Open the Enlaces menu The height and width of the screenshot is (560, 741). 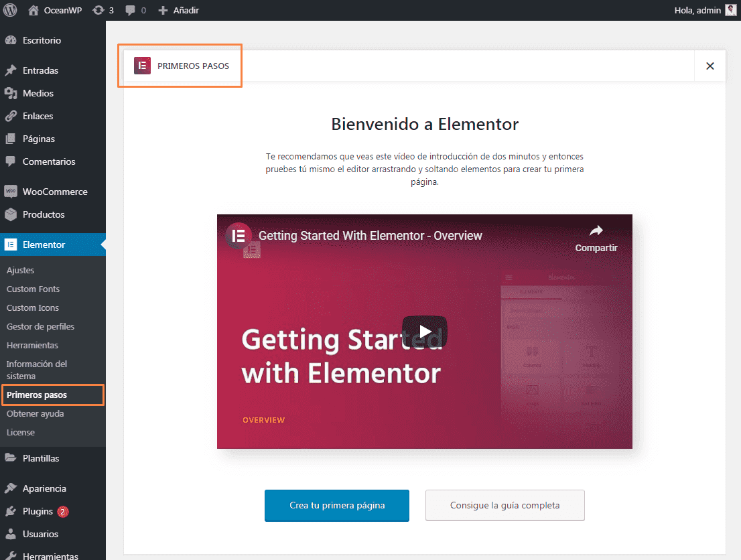38,116
